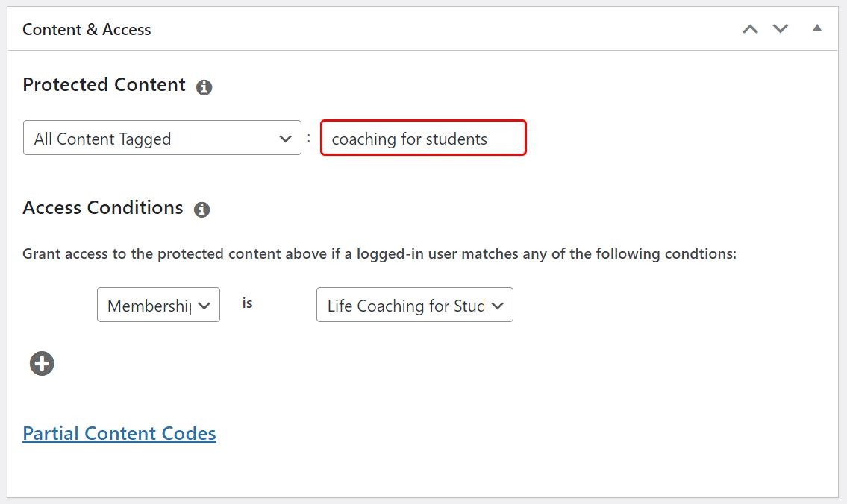Open the All Content Tagged dropdown
The image size is (847, 504).
[x=162, y=138]
